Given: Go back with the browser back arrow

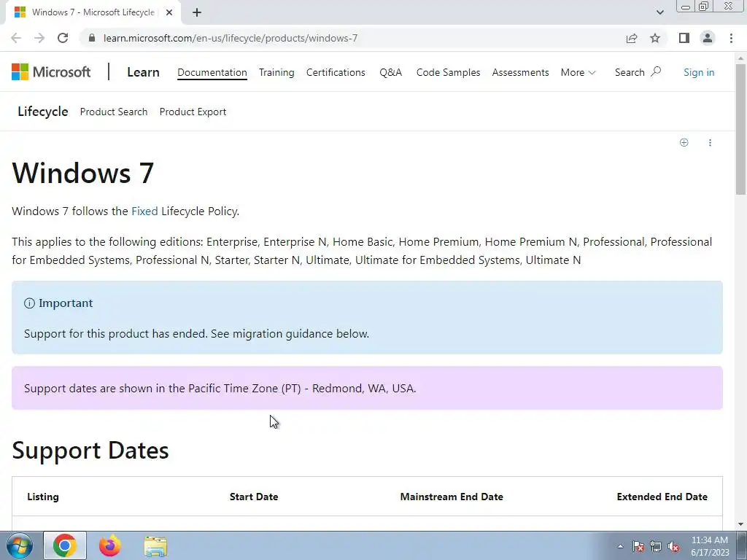Looking at the screenshot, I should 16,38.
